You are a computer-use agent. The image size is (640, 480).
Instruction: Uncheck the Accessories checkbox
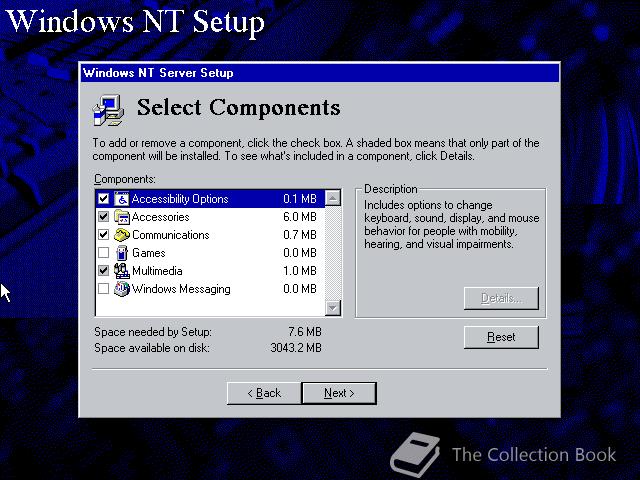coord(104,217)
